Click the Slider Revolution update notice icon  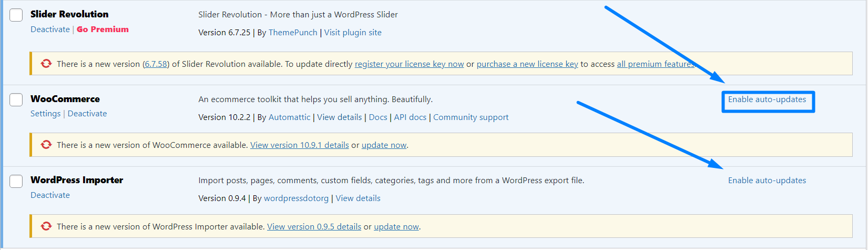click(x=46, y=64)
